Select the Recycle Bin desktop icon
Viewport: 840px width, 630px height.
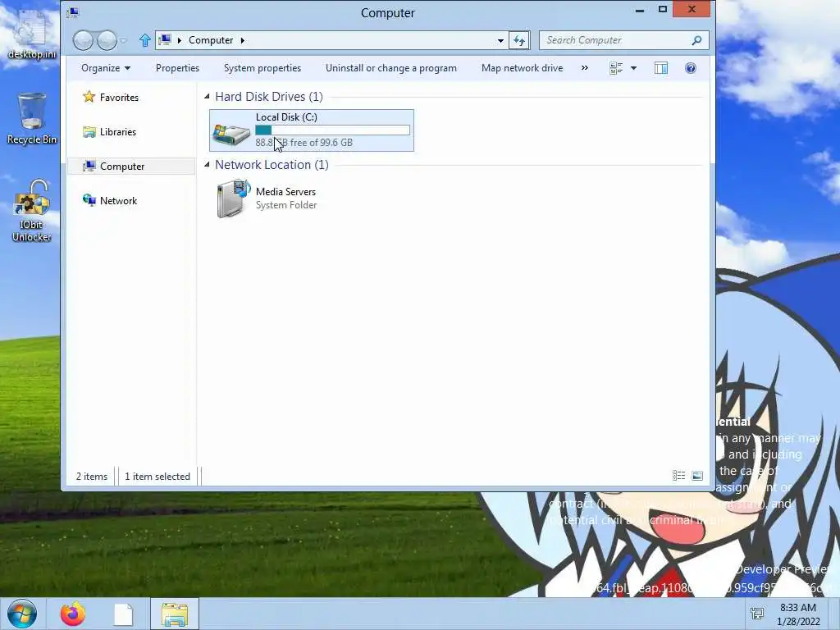coord(32,118)
